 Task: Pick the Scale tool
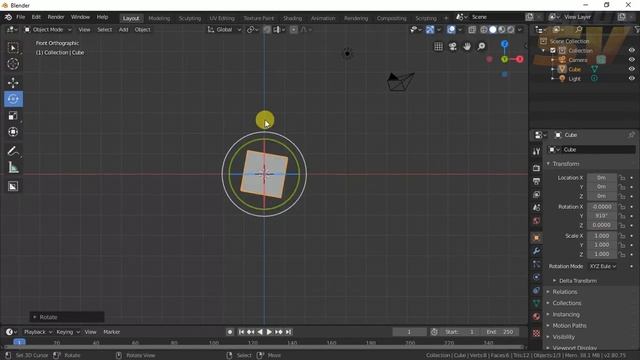(13, 116)
